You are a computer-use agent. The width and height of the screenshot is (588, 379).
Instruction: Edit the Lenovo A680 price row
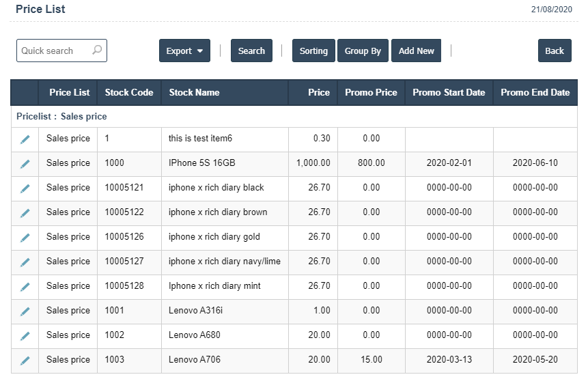pos(25,336)
